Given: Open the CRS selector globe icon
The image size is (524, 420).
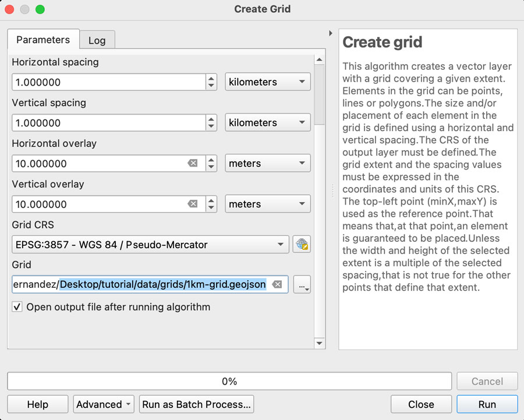Looking at the screenshot, I should pyautogui.click(x=302, y=245).
